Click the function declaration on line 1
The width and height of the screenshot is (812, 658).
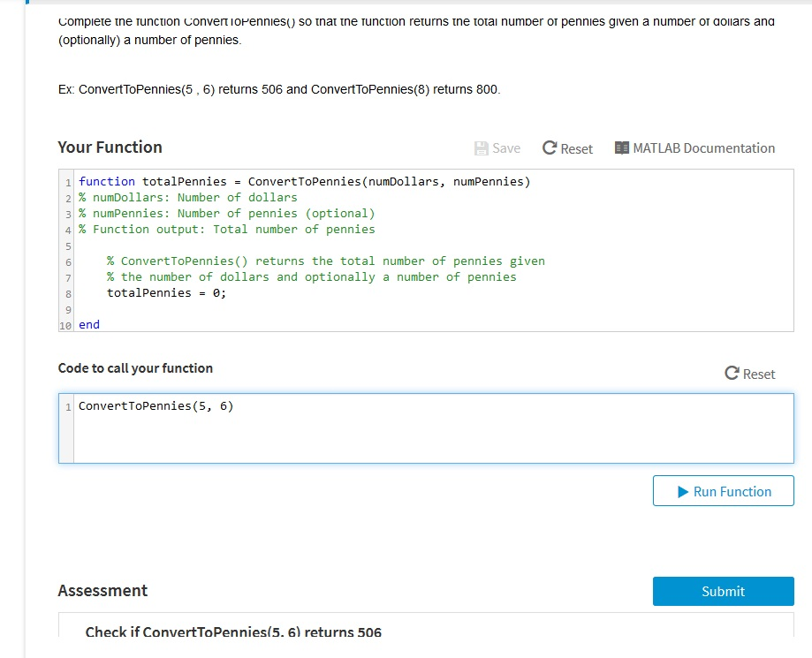pos(304,182)
